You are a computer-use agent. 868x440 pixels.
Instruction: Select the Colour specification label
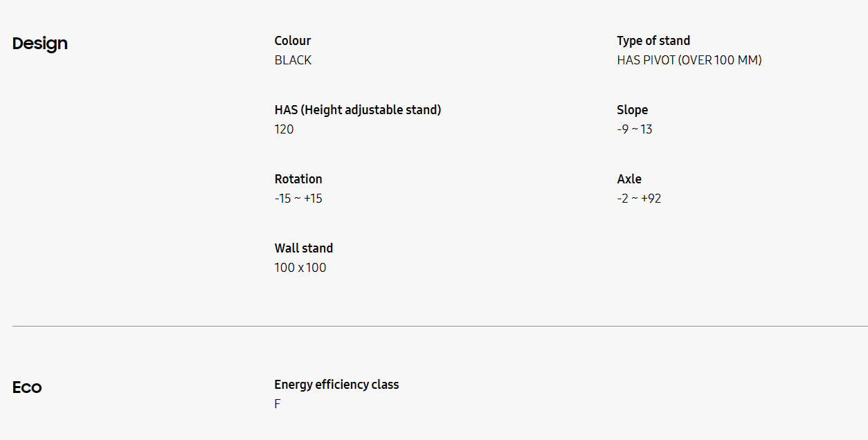point(293,41)
